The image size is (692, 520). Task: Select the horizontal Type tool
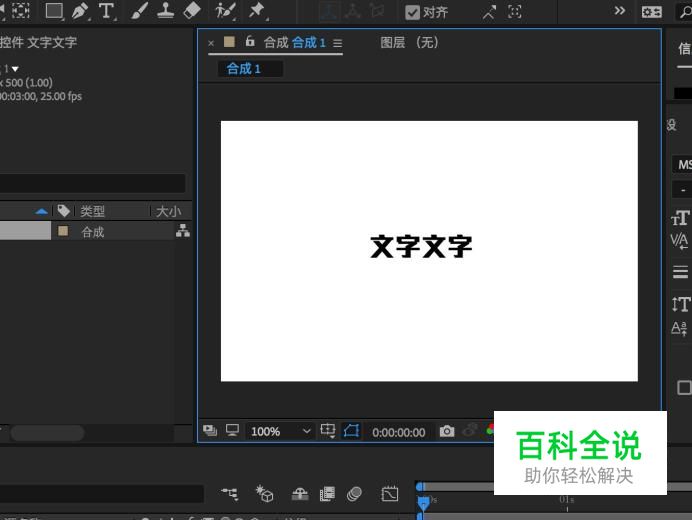106,11
